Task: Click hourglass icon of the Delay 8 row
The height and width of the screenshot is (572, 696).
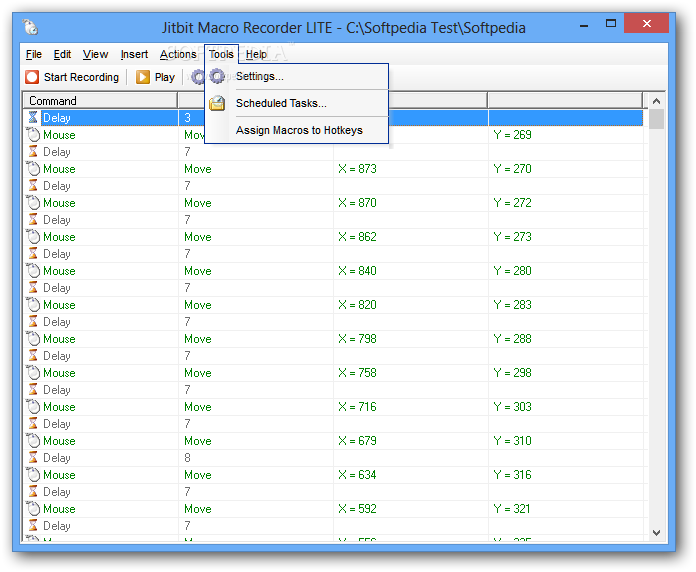Action: click(x=33, y=458)
